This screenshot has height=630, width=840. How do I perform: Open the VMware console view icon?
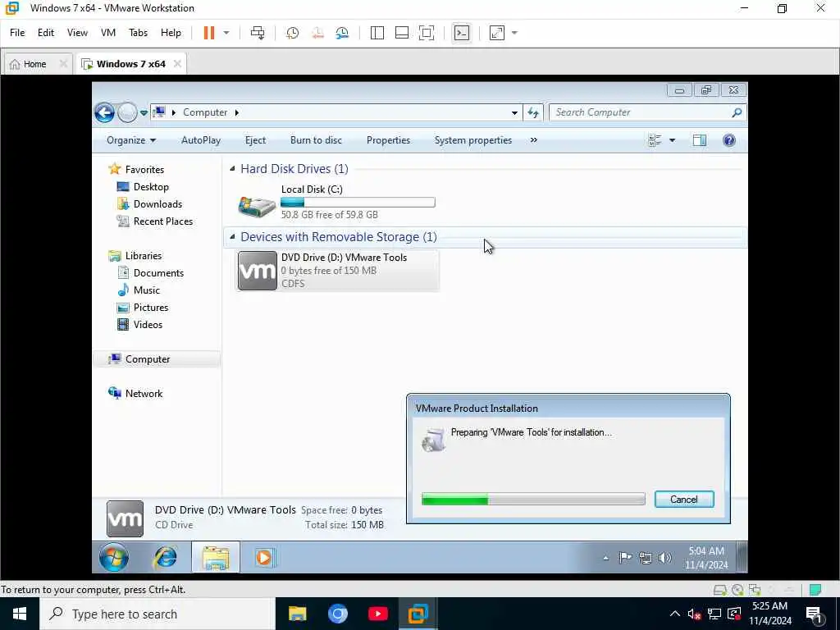pyautogui.click(x=461, y=33)
